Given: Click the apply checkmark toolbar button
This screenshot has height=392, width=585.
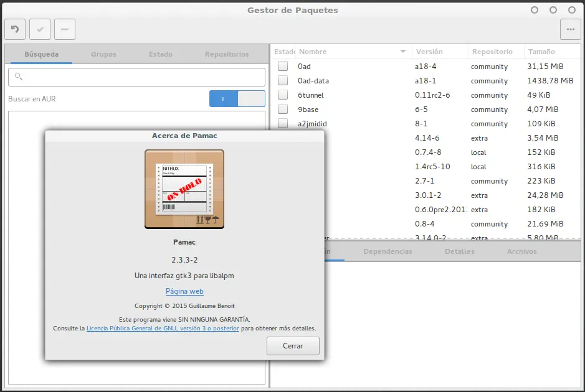Looking at the screenshot, I should pos(40,29).
